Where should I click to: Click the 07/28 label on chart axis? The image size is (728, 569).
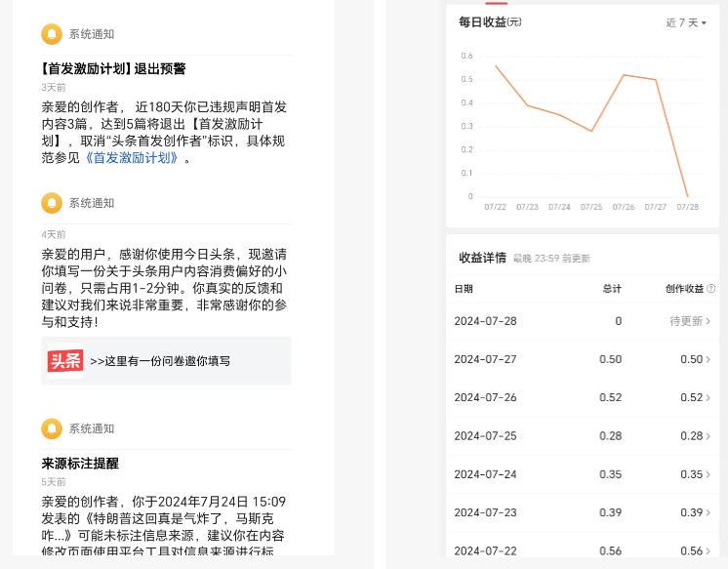click(687, 207)
